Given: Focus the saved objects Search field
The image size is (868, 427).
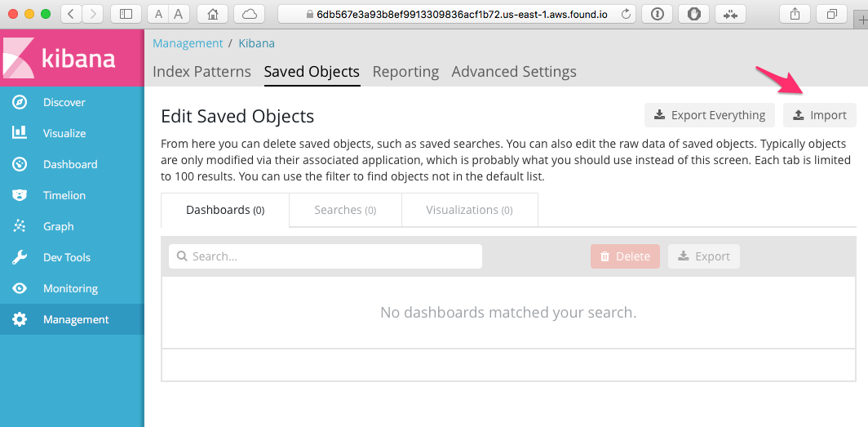Looking at the screenshot, I should click(x=325, y=256).
